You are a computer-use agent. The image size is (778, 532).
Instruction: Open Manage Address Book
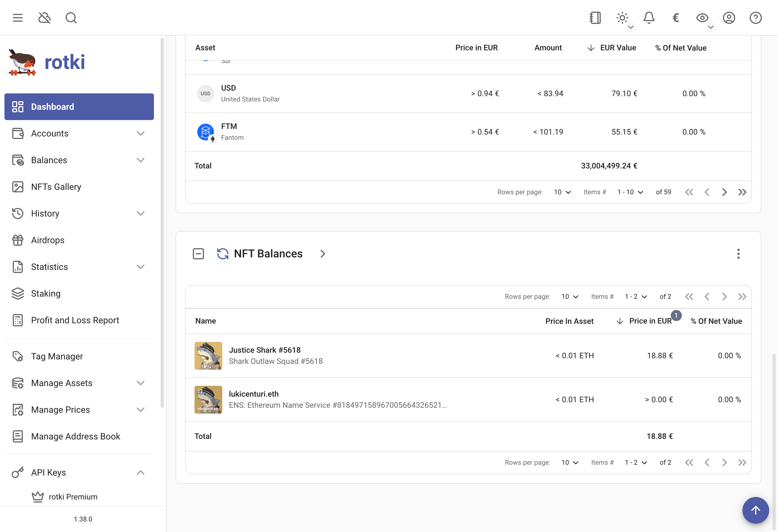79,436
